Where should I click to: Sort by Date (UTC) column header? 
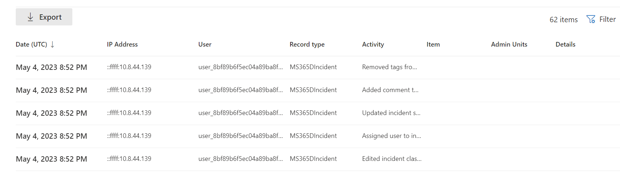[x=32, y=44]
